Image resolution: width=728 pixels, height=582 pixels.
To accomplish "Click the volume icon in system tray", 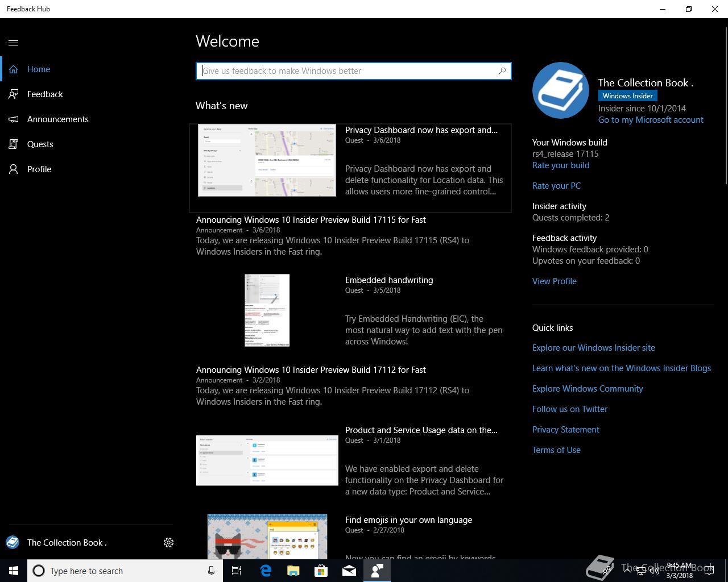I will coord(654,571).
